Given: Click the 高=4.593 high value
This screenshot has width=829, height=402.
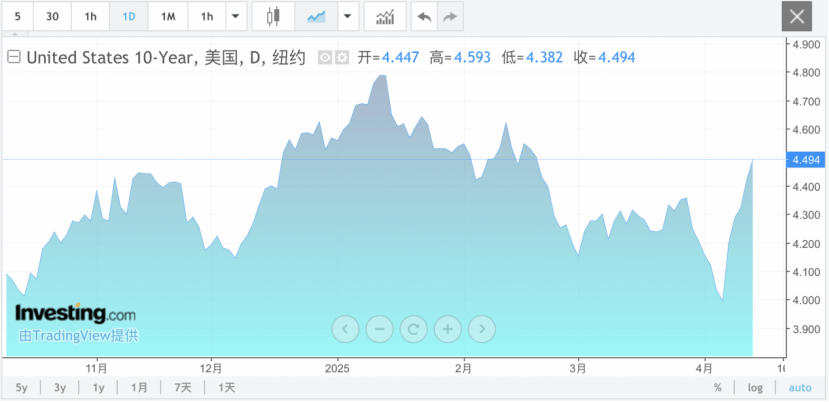Looking at the screenshot, I should coord(460,57).
